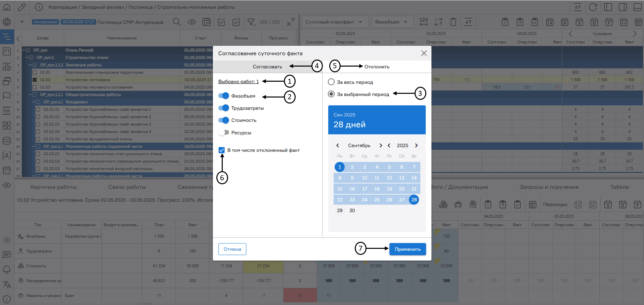Click the notifications bell icon in the sidebar
The height and width of the screenshot is (305, 644).
7,270
